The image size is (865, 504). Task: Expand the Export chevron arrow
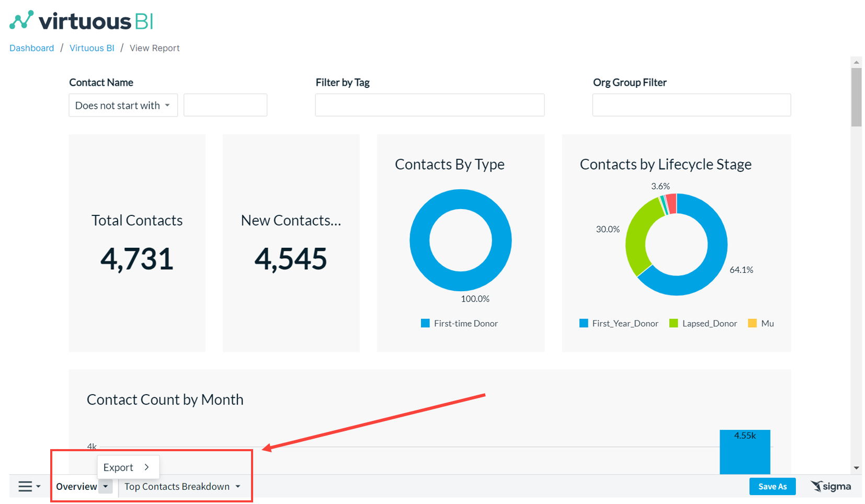point(147,467)
